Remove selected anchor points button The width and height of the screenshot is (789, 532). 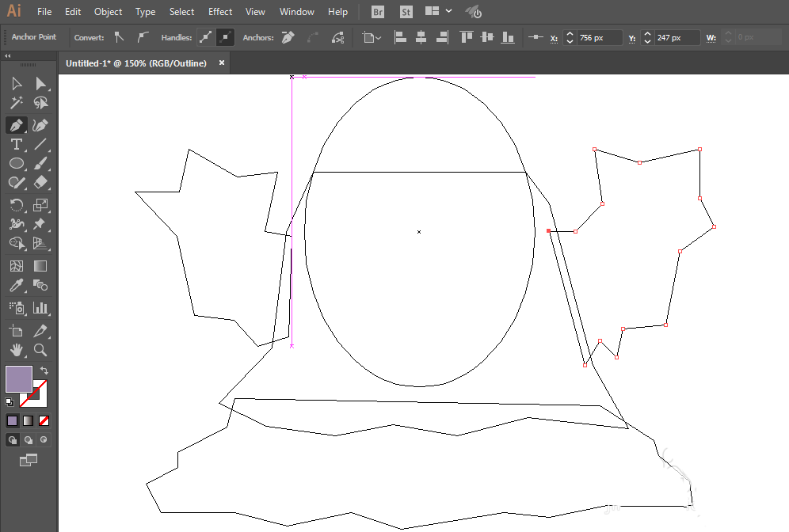pos(288,37)
